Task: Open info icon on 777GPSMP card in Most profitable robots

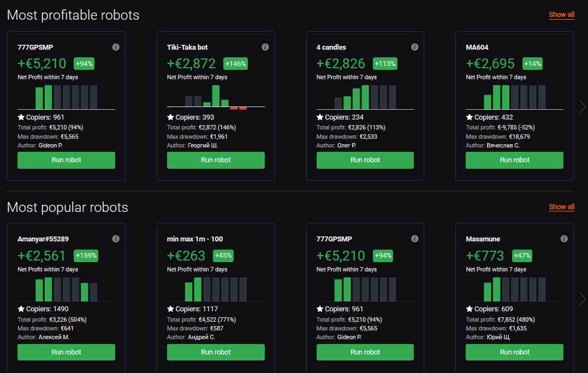Action: tap(116, 47)
